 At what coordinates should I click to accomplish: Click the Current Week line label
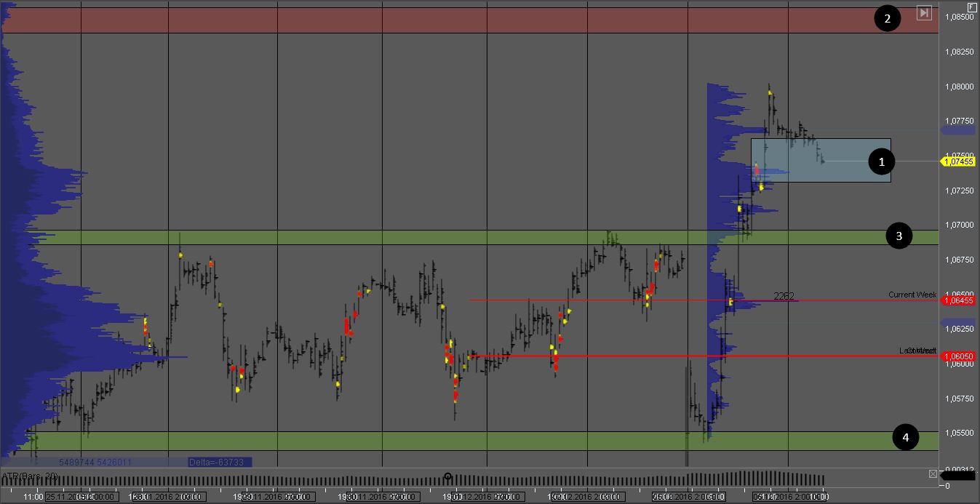[912, 295]
